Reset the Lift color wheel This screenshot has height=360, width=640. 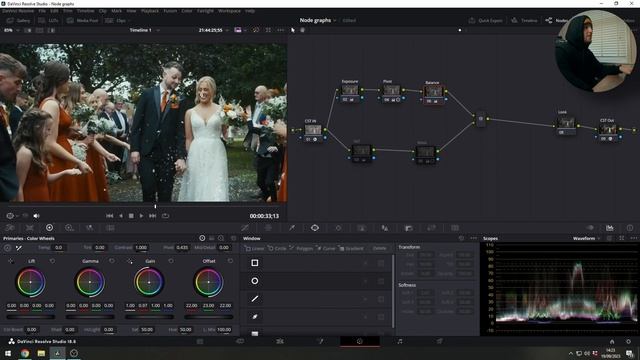(52, 261)
